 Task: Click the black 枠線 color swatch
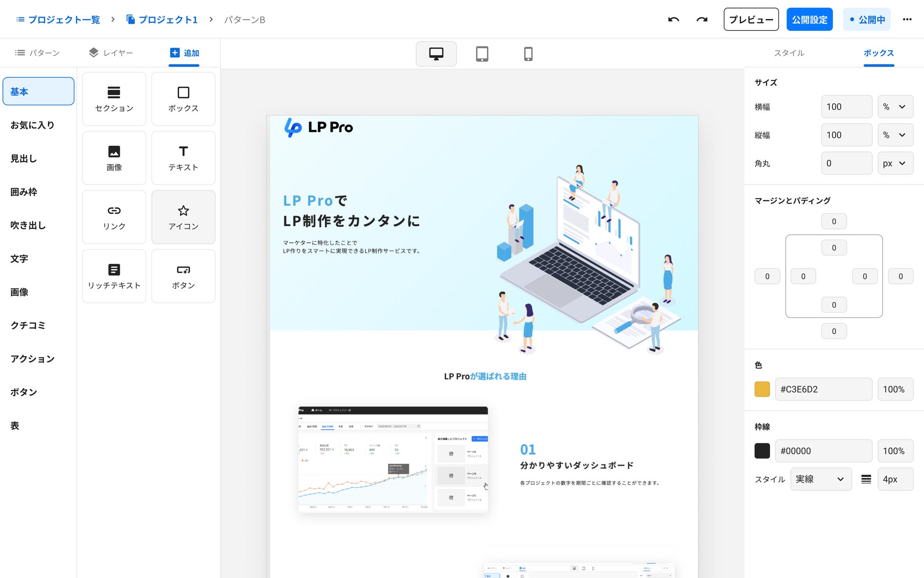pos(762,451)
